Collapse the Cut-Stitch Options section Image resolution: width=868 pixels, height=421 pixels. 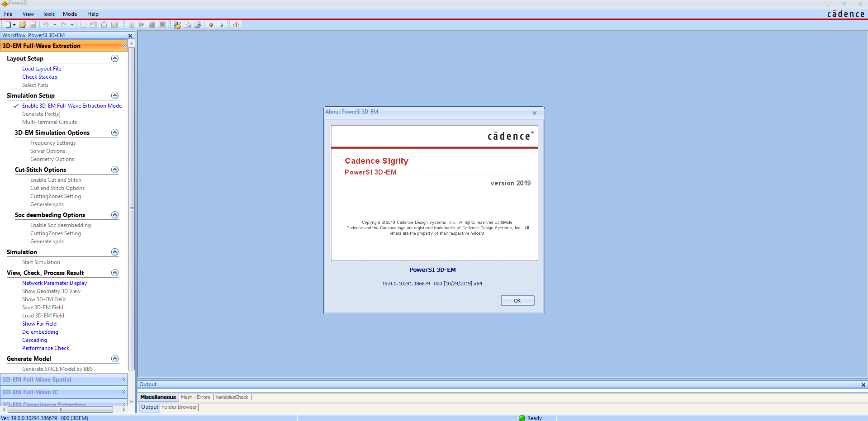(x=115, y=170)
